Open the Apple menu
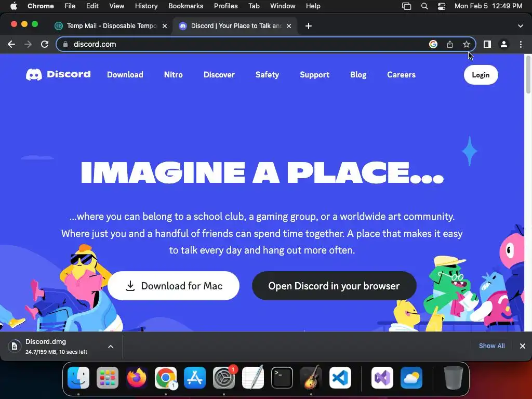Viewport: 532px width, 399px height. 14,6
